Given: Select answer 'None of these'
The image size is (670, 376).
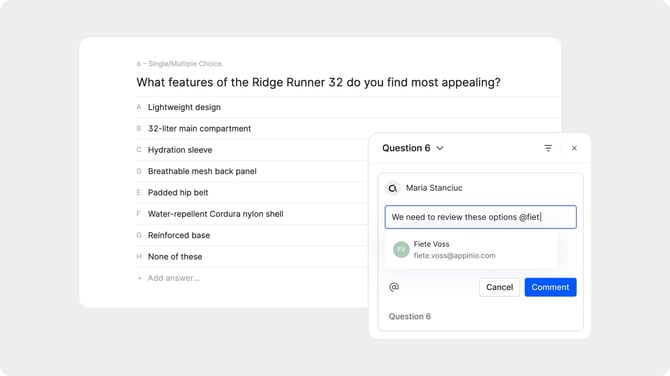Looking at the screenshot, I should pos(175,257).
